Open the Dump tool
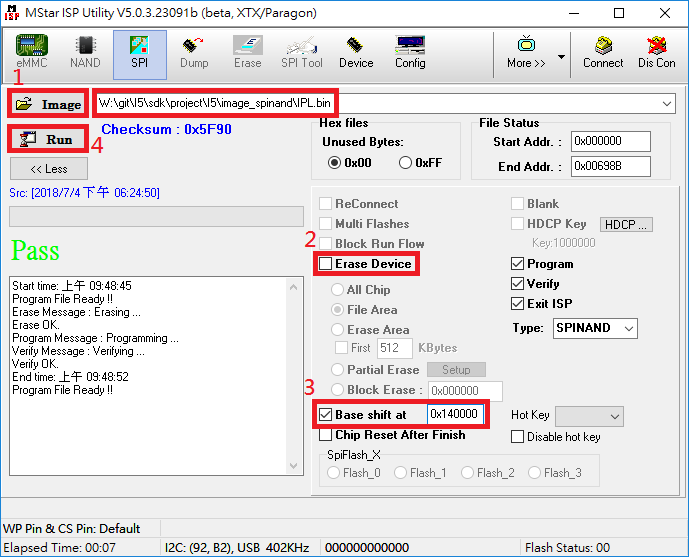 point(194,52)
